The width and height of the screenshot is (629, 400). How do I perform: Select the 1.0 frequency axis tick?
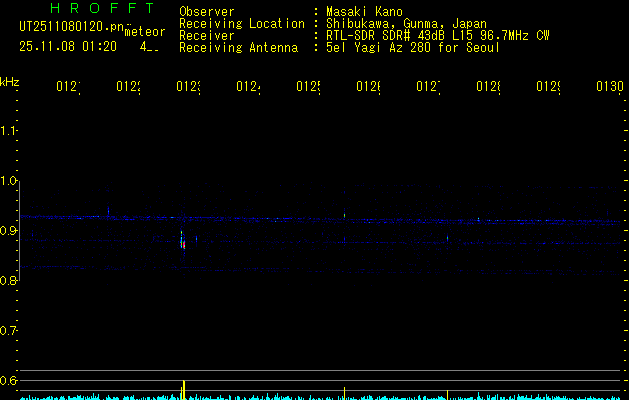10,181
